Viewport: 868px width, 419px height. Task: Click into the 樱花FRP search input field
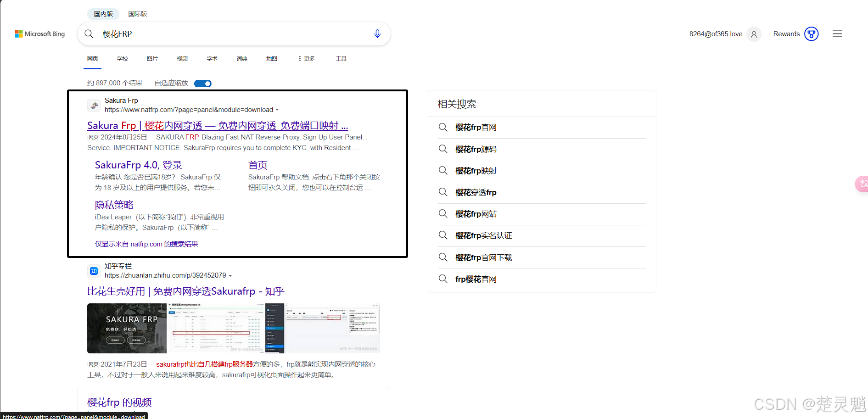pos(234,34)
